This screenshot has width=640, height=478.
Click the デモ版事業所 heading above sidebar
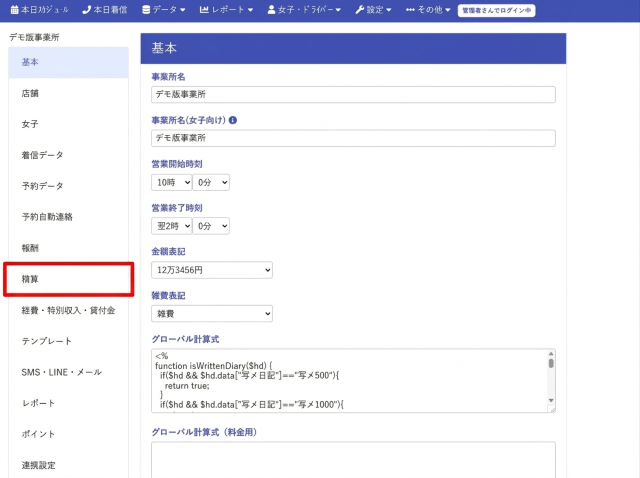[x=34, y=37]
